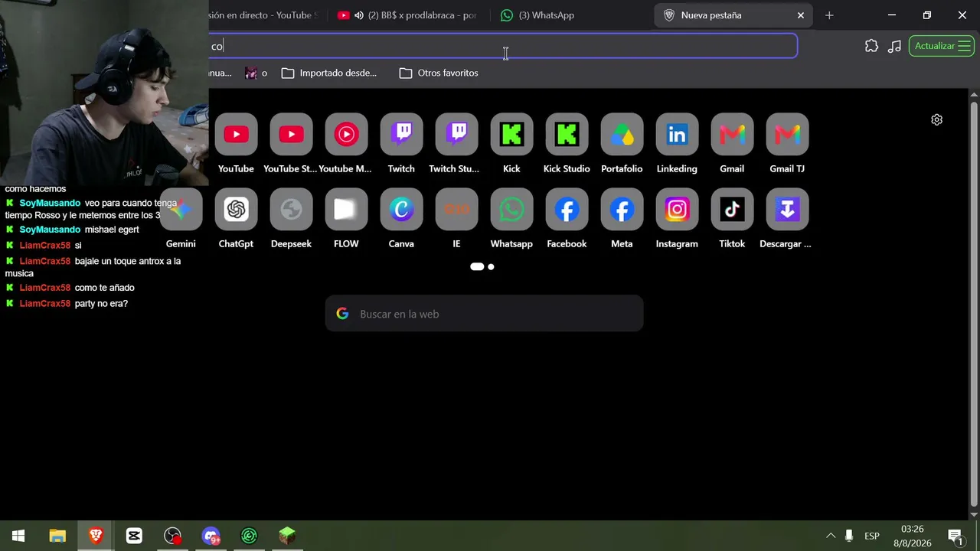980x551 pixels.
Task: Click the Linkeding shortcut tile
Action: click(x=677, y=135)
